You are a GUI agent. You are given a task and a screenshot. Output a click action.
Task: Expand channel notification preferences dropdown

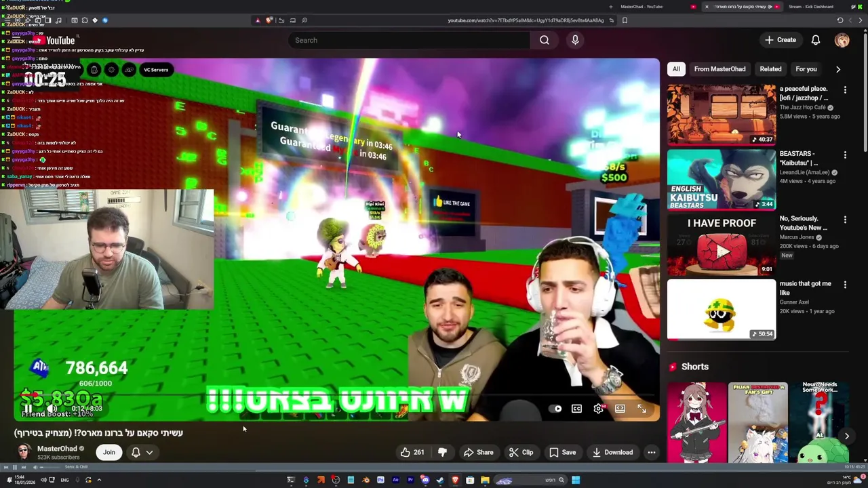point(149,452)
